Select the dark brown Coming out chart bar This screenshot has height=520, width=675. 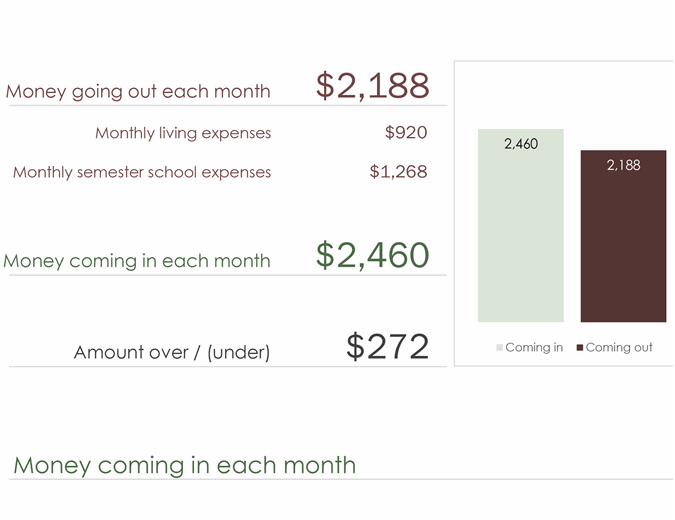(x=623, y=250)
